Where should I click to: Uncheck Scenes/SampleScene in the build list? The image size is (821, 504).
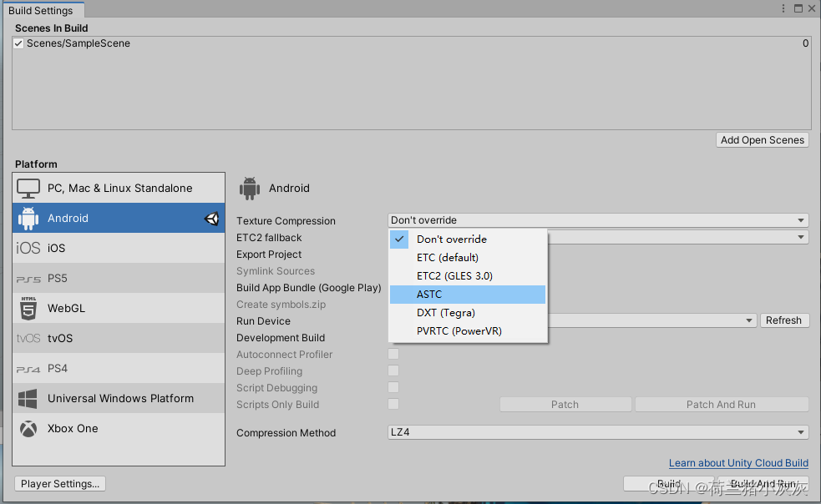coord(19,43)
